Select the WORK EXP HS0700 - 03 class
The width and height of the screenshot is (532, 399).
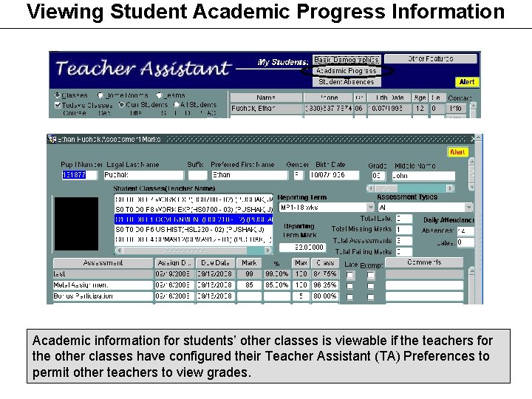[x=194, y=210]
